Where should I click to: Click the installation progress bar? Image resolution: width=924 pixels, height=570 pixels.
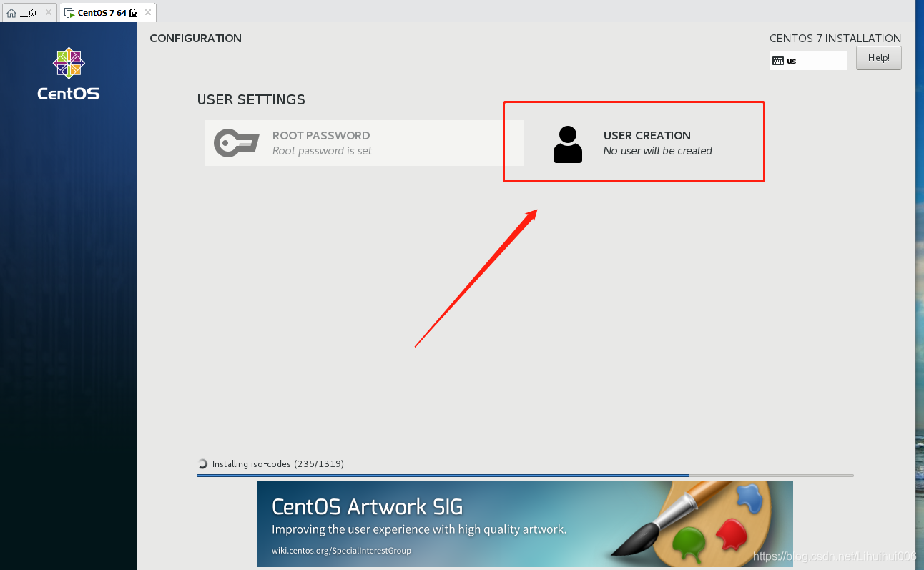525,476
